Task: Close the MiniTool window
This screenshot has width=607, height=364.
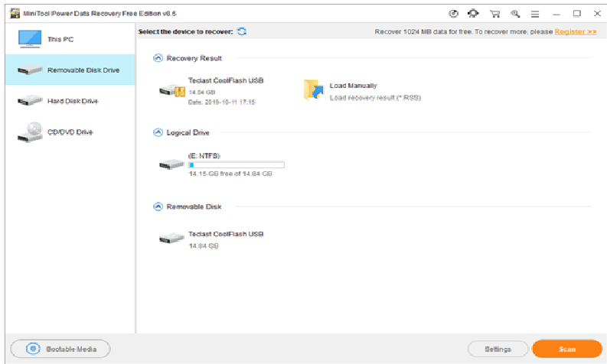Action: point(597,14)
